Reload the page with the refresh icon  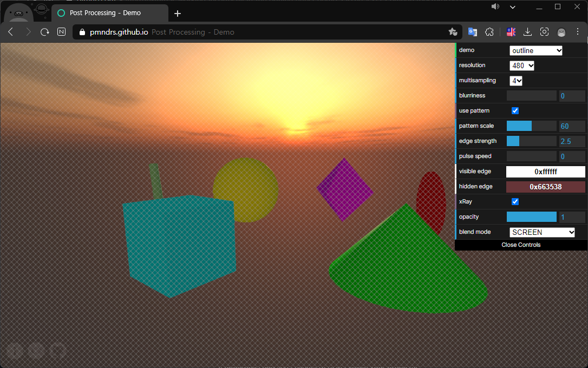[44, 32]
